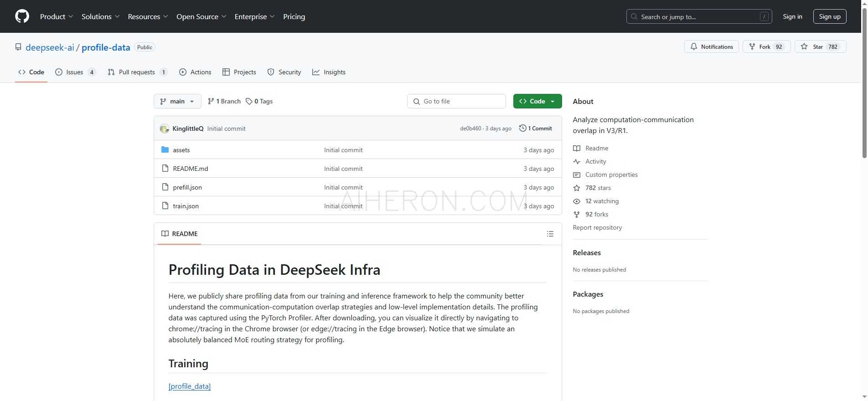The image size is (868, 401).
Task: Click the prefill.json file icon
Action: (165, 187)
